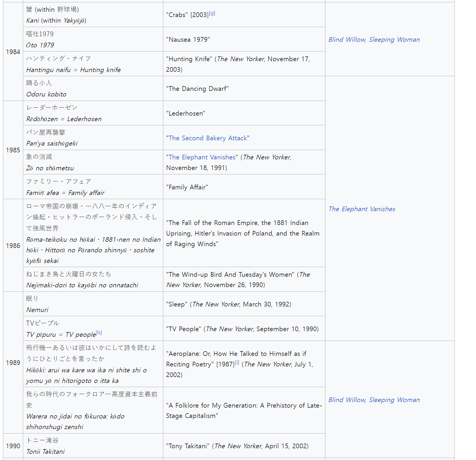The image size is (476, 460).
Task: Follow "The Elephant Vanishes" story title link
Action: click(x=202, y=157)
